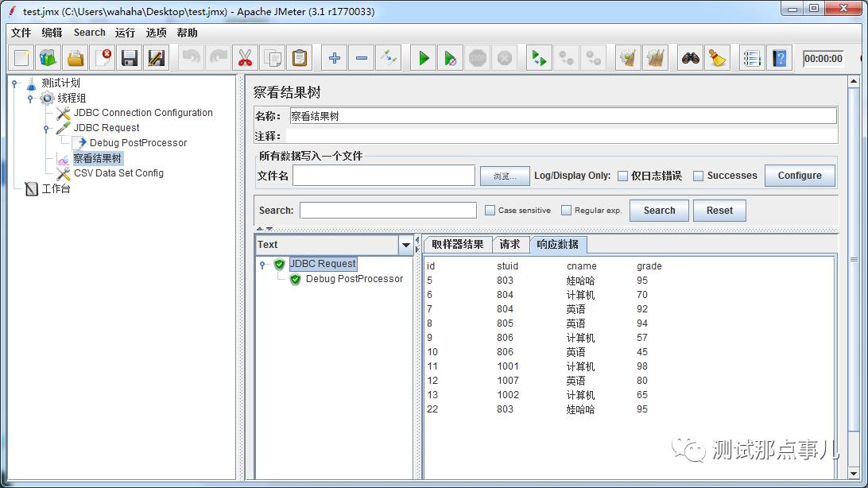Viewport: 868px width, 488px height.
Task: Click the Search button beside Reset
Action: tap(659, 211)
